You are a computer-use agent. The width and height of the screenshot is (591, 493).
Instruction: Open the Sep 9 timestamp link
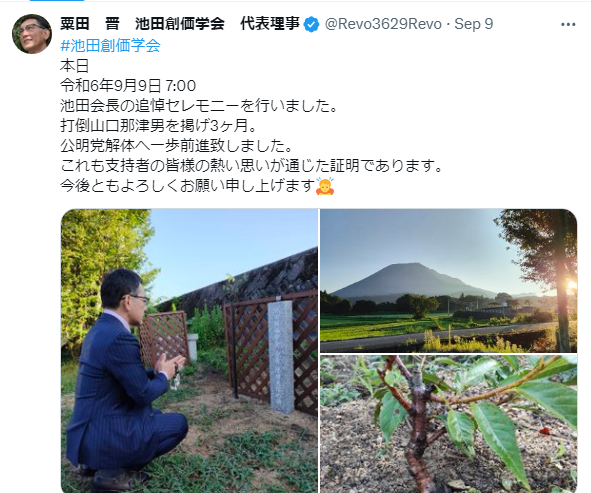(x=473, y=24)
